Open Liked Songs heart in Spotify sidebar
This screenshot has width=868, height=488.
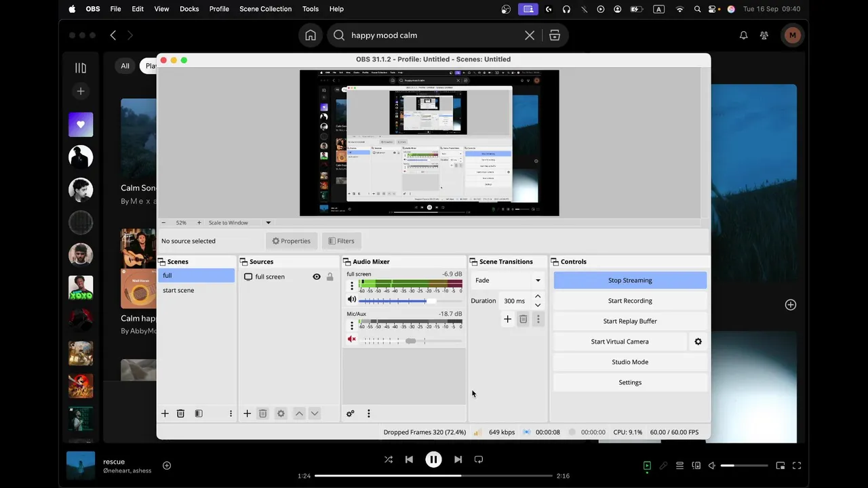(x=81, y=125)
